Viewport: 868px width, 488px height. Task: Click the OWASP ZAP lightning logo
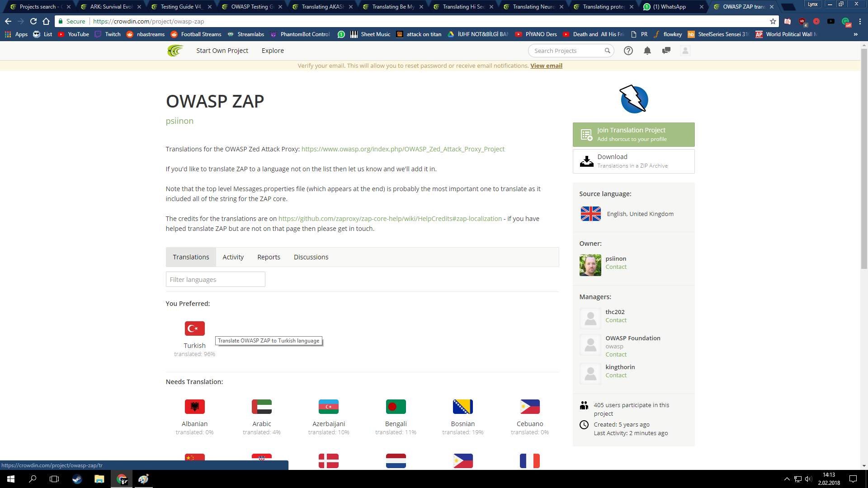pyautogui.click(x=634, y=99)
